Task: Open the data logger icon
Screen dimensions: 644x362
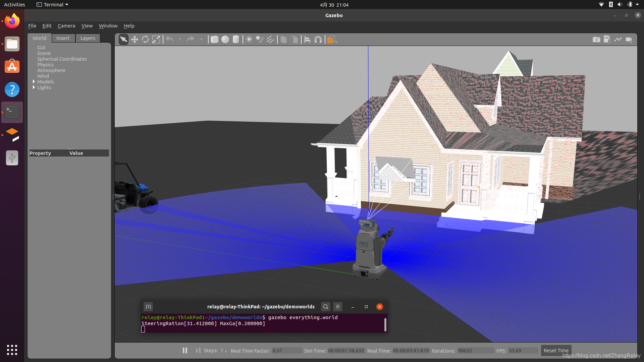Action: [x=607, y=40]
